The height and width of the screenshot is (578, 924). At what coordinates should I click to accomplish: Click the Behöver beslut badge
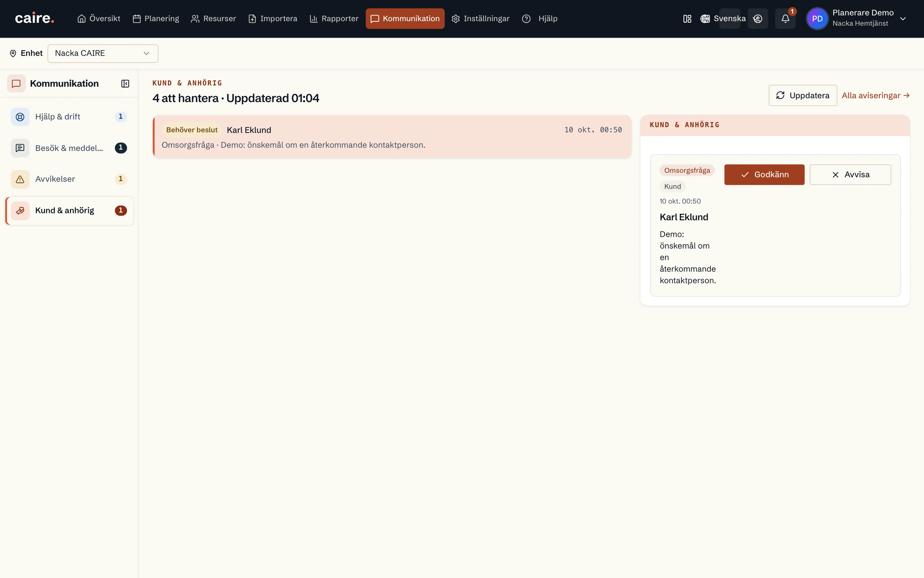192,130
